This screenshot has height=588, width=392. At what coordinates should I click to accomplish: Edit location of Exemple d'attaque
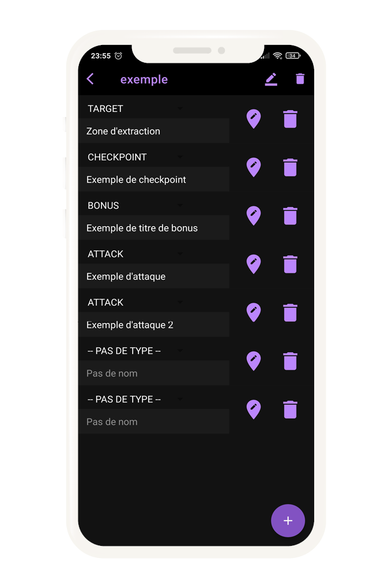point(254,264)
